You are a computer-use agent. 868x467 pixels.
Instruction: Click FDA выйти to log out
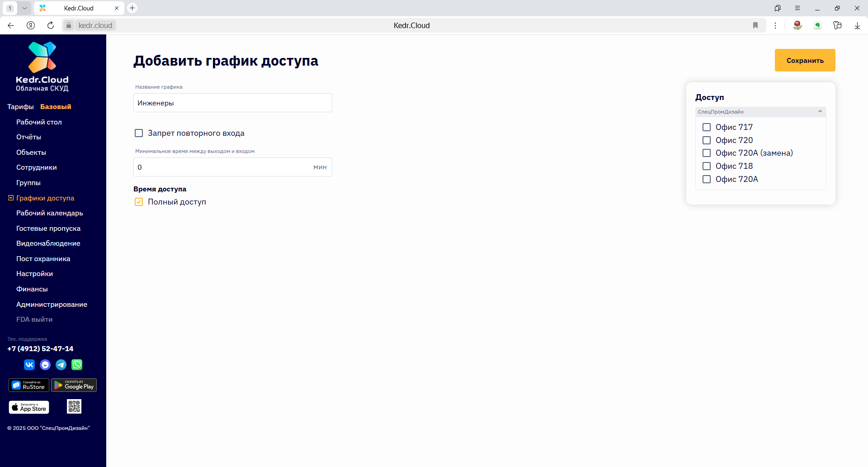click(34, 319)
